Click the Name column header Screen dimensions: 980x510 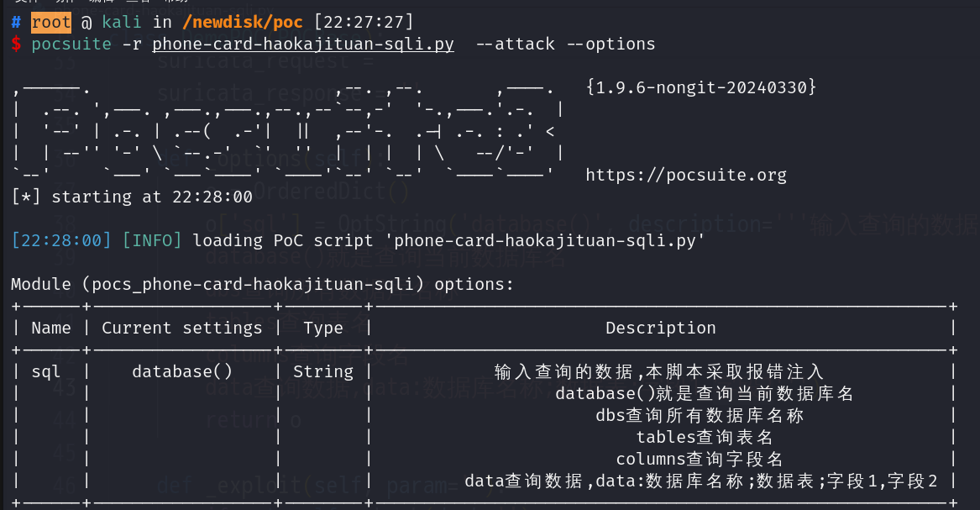click(51, 329)
